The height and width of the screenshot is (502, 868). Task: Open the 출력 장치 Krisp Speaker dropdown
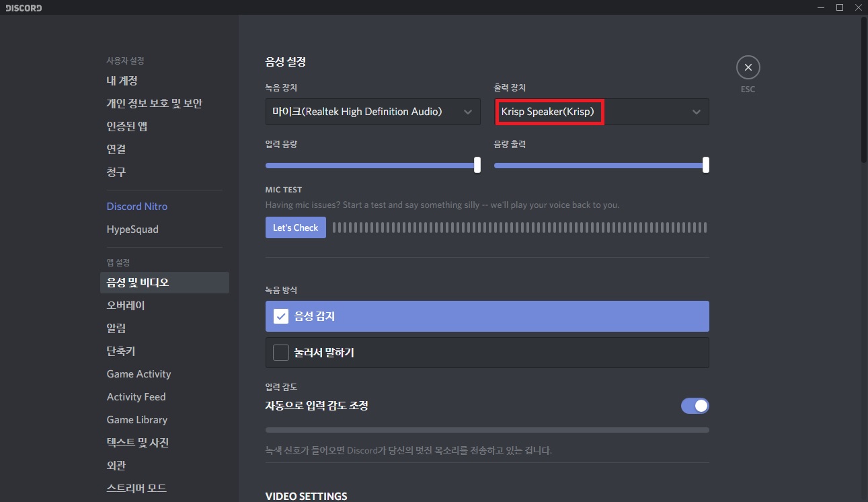click(602, 112)
